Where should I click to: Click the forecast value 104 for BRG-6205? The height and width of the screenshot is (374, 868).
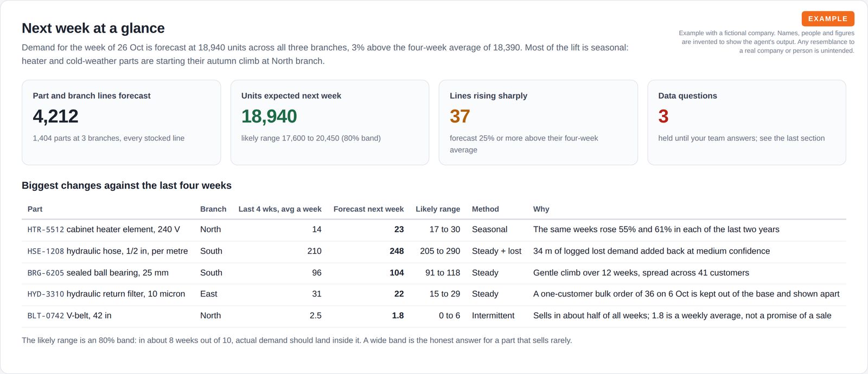[397, 273]
